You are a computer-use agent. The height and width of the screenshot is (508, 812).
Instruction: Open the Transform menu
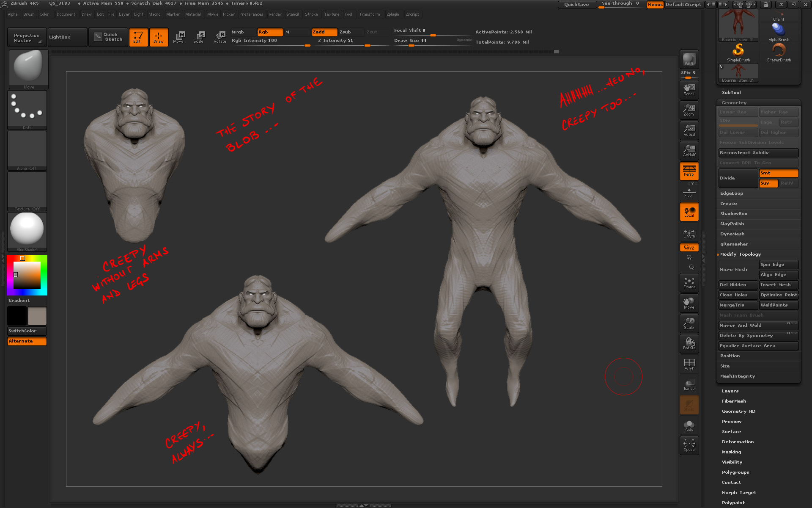click(370, 14)
